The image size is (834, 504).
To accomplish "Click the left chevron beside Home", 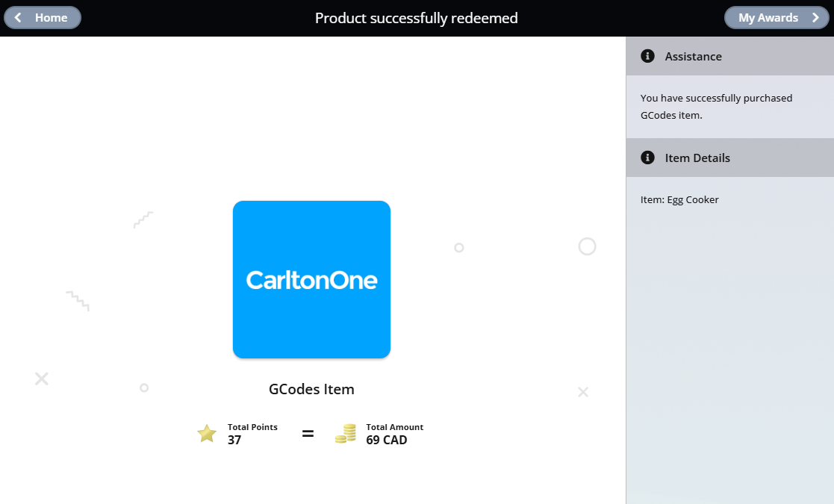I will [19, 18].
